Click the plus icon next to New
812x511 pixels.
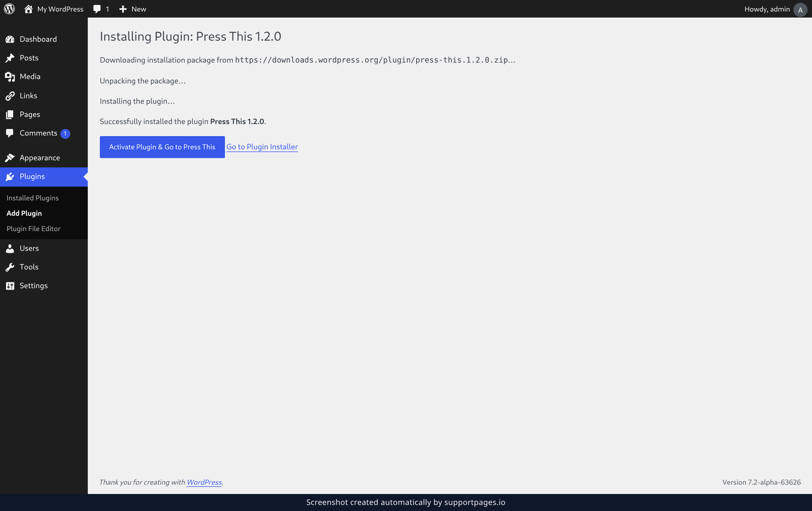pos(123,9)
